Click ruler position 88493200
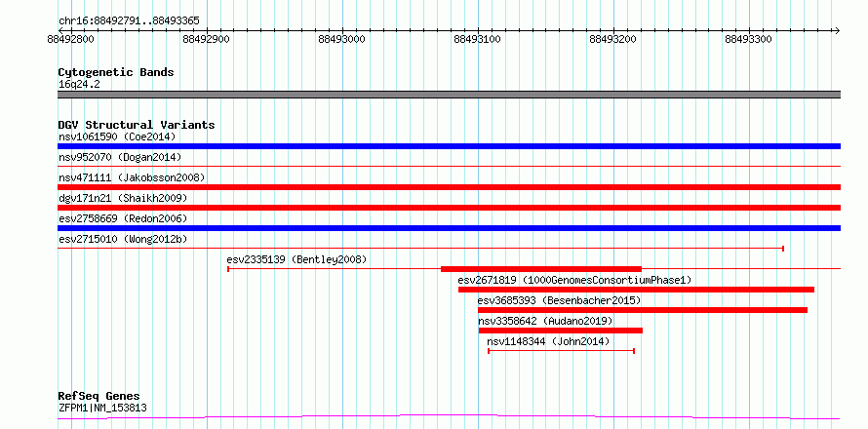 point(613,40)
